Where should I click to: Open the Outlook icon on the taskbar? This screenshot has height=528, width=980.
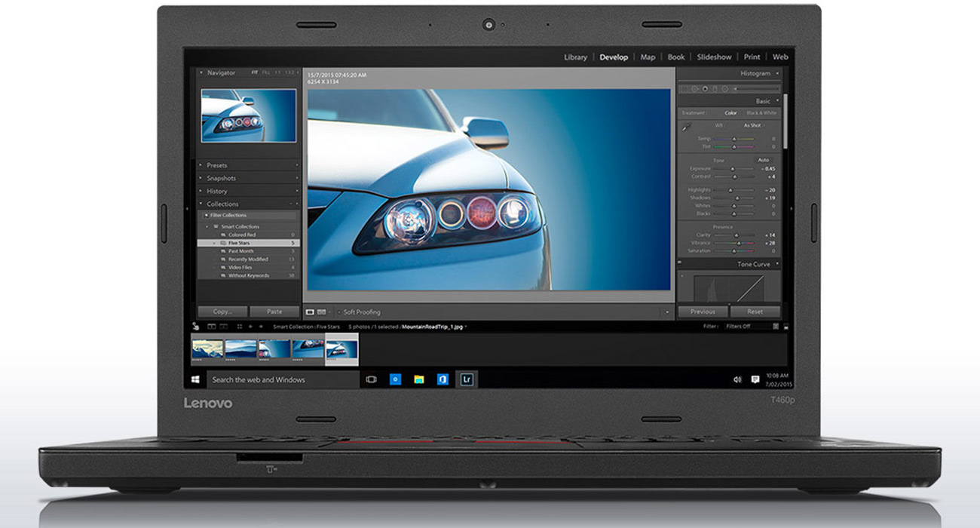point(395,379)
